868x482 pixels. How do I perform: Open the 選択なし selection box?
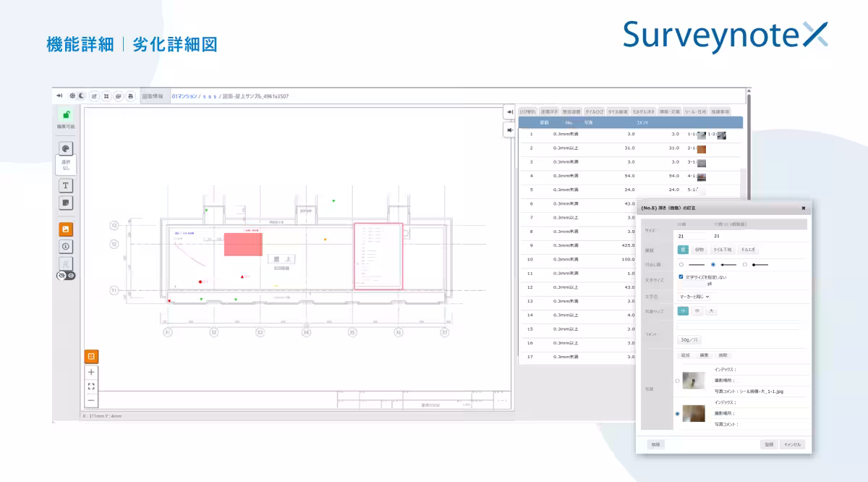66,164
